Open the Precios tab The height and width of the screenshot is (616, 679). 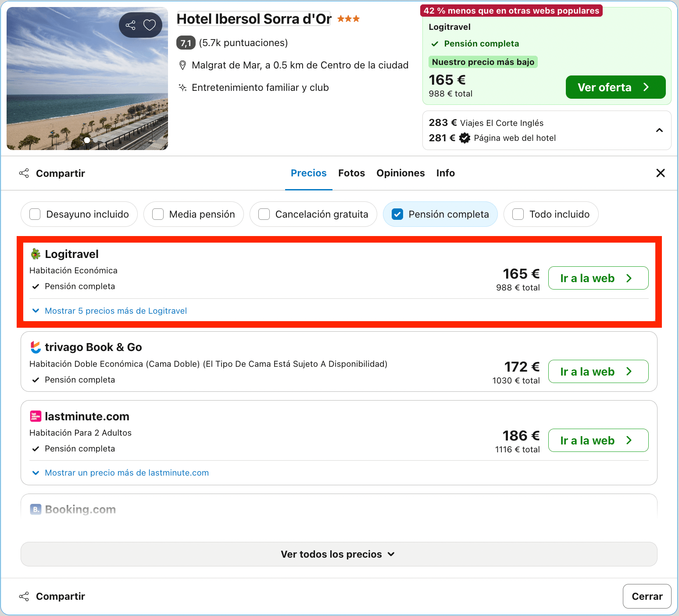pyautogui.click(x=309, y=173)
